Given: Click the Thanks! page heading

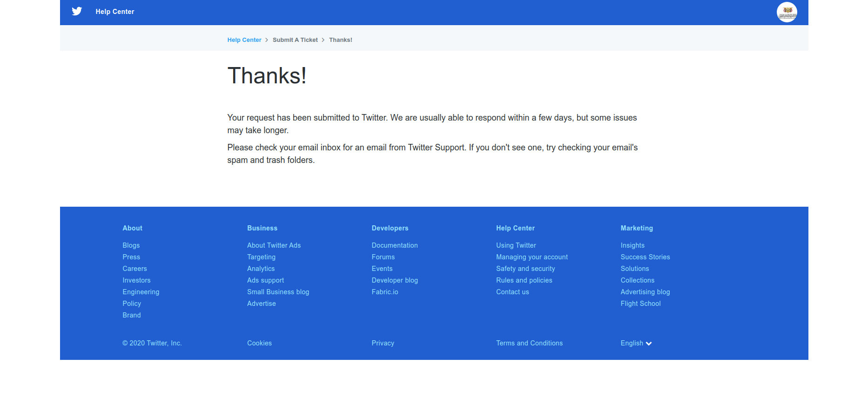Looking at the screenshot, I should pos(267,76).
